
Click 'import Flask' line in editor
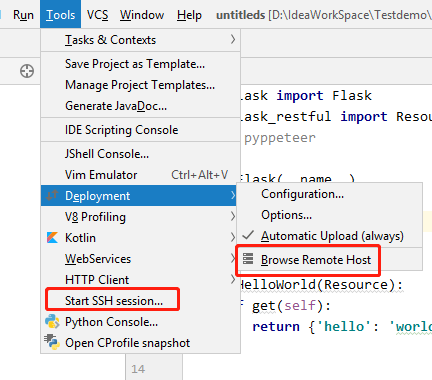pyautogui.click(x=324, y=96)
